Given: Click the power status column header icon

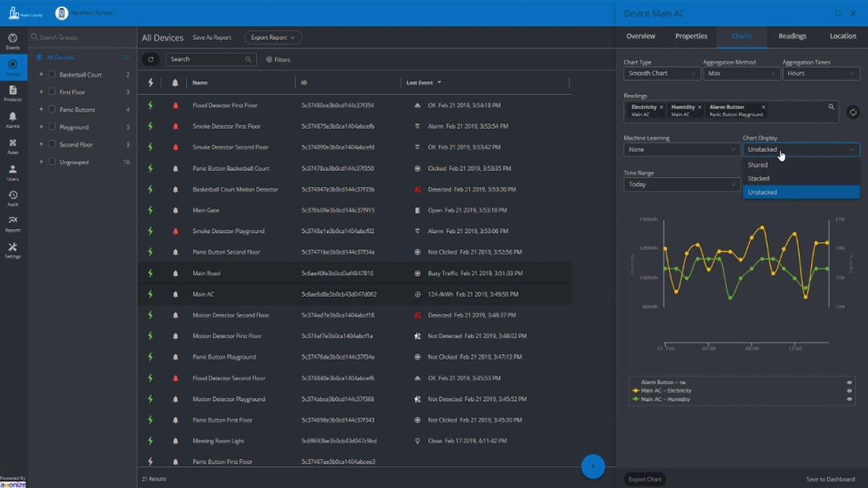Looking at the screenshot, I should tap(151, 83).
